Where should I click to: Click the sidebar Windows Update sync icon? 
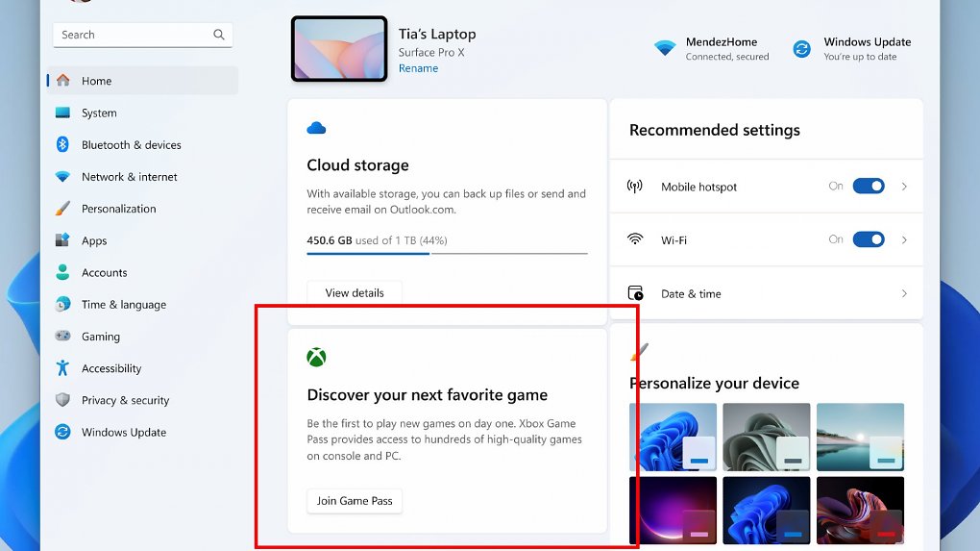(62, 432)
